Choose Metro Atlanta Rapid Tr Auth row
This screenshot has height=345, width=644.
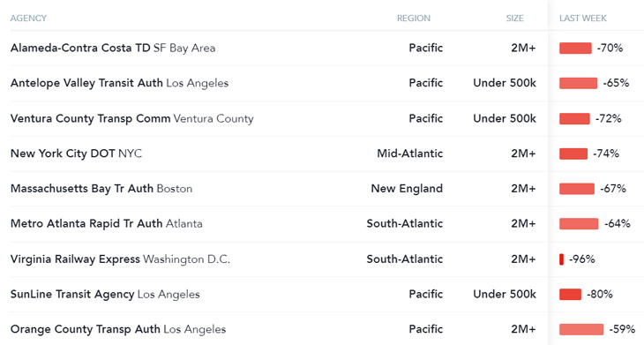(322, 224)
